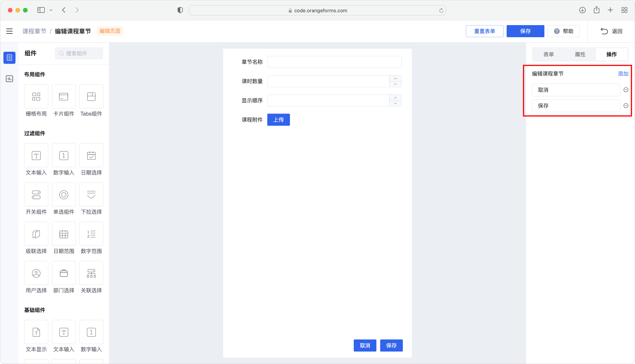This screenshot has width=635, height=364.
Task: Select the 取消 operation row
Action: click(x=576, y=90)
